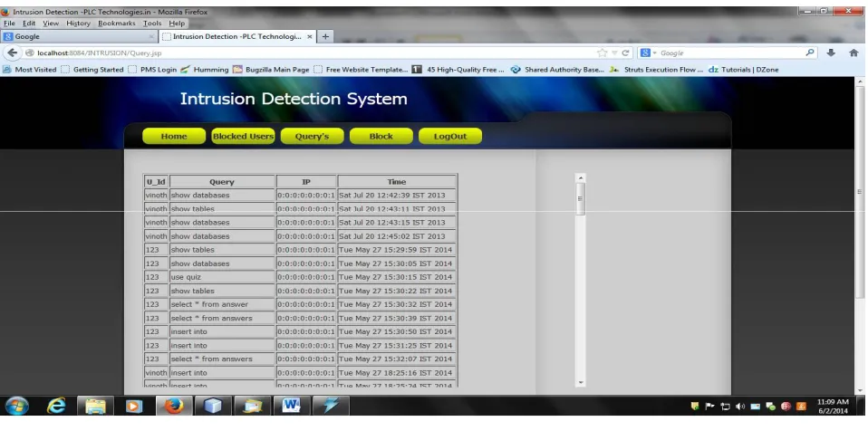
Task: Click the browser page scrollbar up arrow
Action: tap(860, 81)
